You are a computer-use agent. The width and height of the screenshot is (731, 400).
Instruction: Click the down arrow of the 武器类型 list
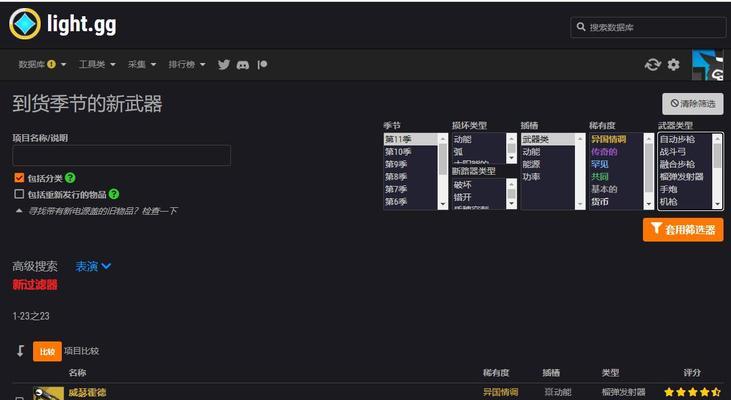tap(717, 204)
